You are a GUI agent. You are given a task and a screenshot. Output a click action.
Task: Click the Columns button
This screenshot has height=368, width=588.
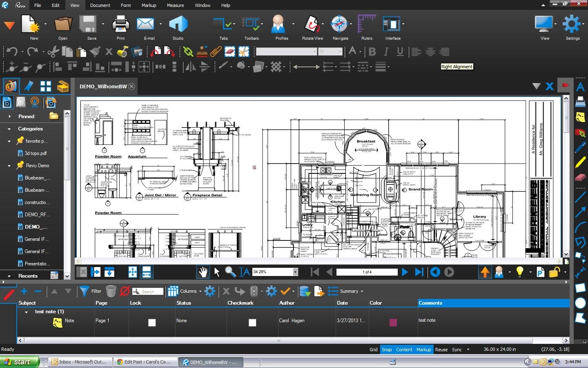(x=185, y=291)
